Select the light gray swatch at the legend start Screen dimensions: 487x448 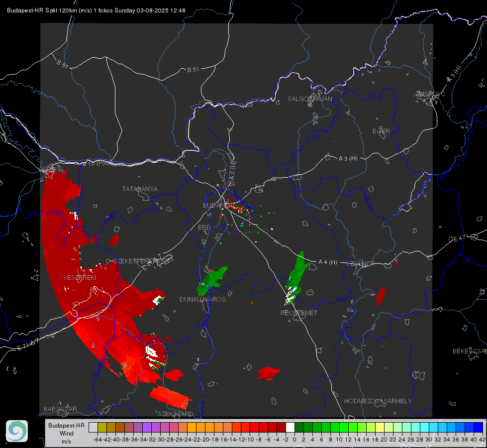pyautogui.click(x=93, y=427)
